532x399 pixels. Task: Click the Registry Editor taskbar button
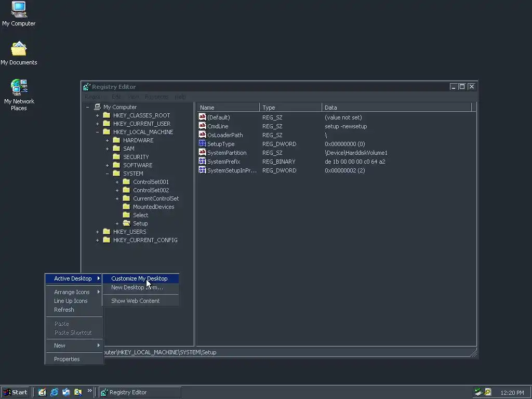coord(140,392)
